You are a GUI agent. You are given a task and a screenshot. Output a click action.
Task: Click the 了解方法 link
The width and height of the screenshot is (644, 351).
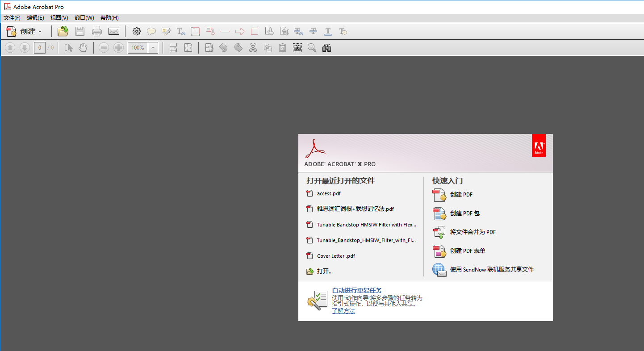(343, 311)
